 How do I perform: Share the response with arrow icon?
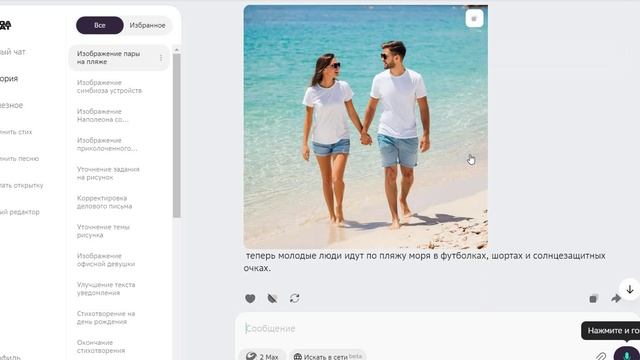(x=616, y=298)
